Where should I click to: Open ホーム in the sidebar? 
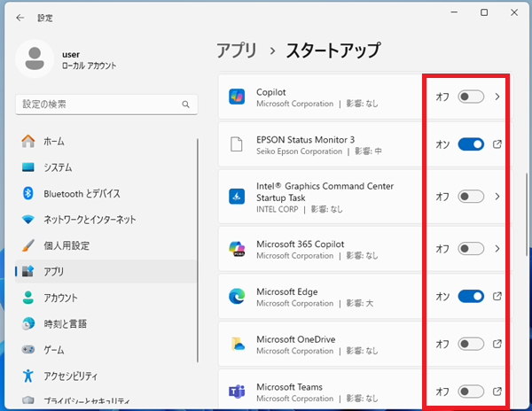tap(106, 142)
